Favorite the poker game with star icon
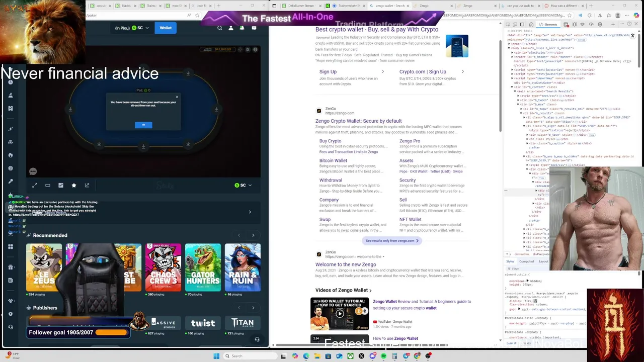 (x=74, y=186)
